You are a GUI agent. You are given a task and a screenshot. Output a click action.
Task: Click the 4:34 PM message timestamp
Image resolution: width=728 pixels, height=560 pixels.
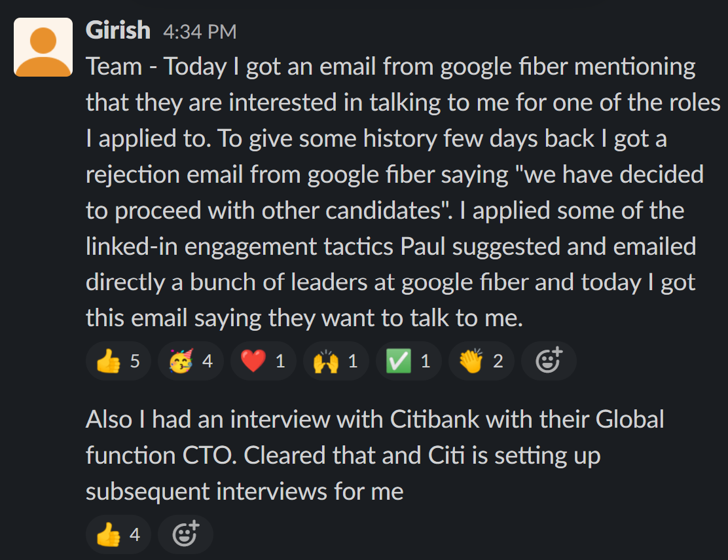pos(200,31)
